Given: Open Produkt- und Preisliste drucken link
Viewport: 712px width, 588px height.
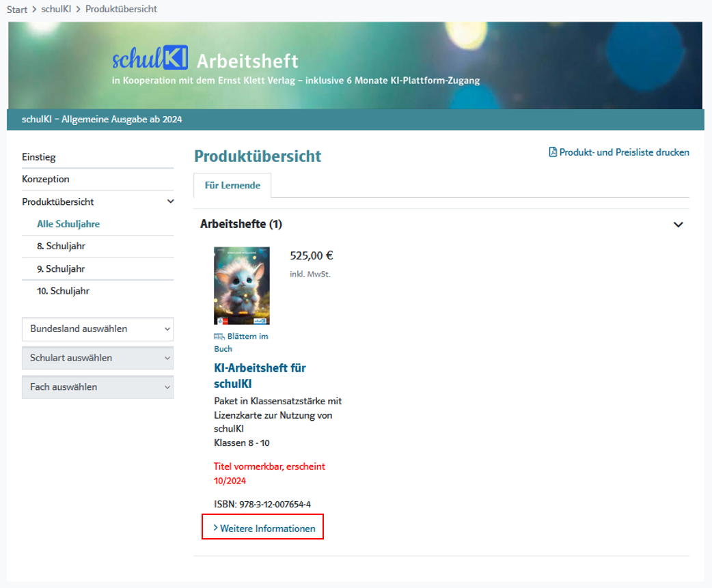Looking at the screenshot, I should [x=624, y=152].
